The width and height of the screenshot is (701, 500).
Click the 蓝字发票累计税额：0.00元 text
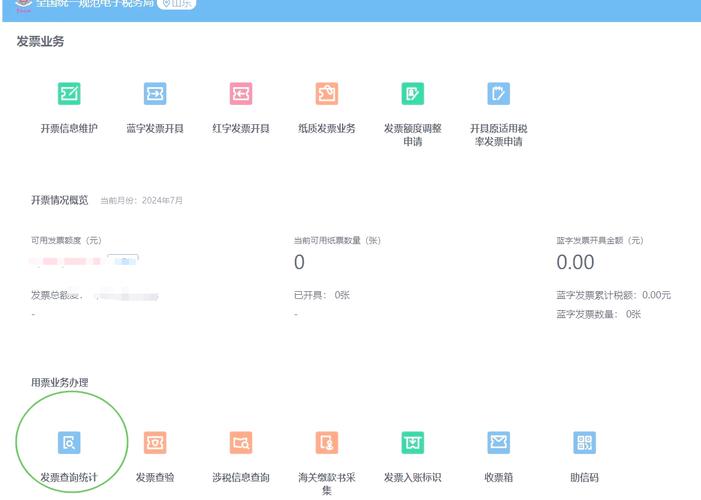[613, 295]
